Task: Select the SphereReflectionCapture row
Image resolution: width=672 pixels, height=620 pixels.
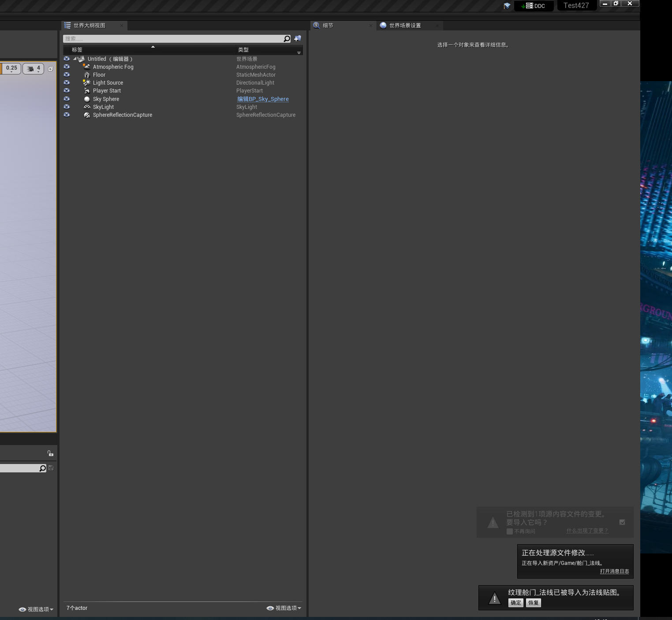Action: [183, 115]
